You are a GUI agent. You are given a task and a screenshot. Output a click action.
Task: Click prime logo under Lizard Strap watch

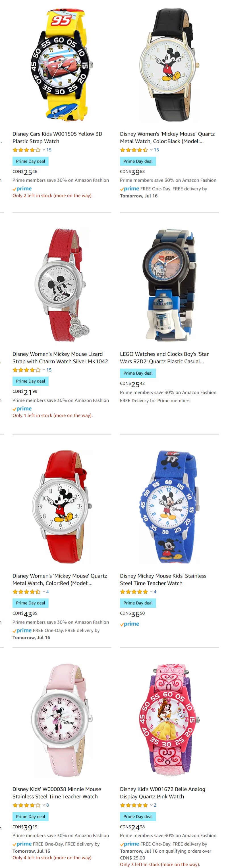tap(22, 409)
